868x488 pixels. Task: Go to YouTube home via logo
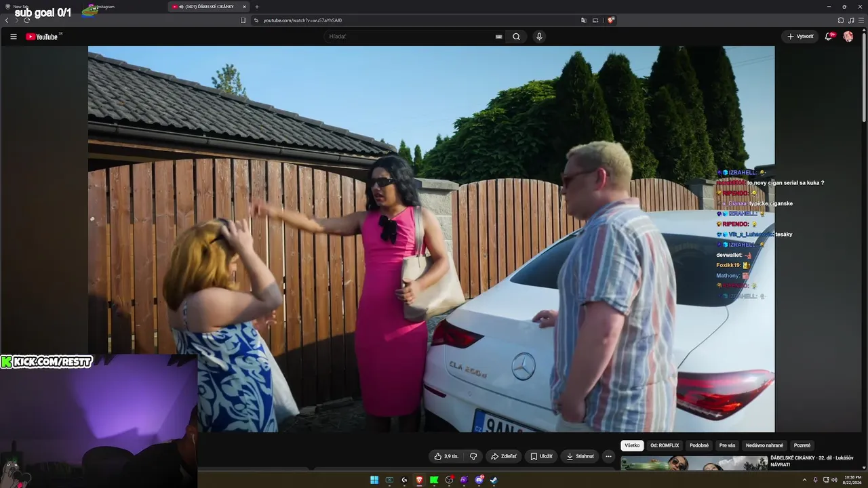(42, 37)
